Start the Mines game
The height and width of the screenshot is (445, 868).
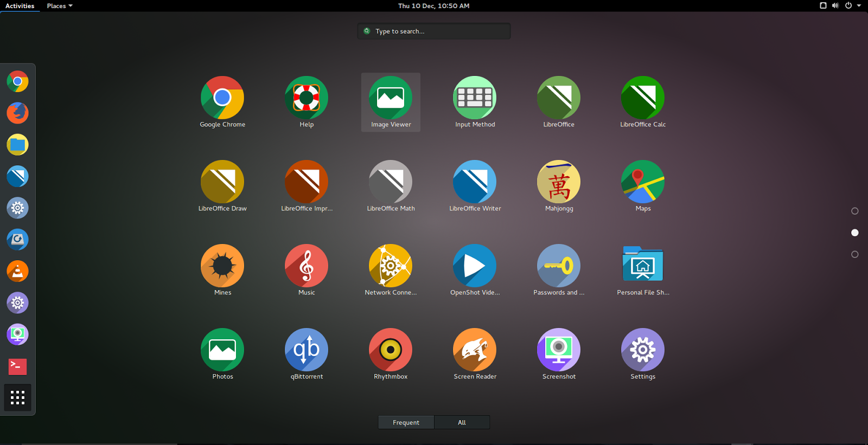tap(222, 266)
